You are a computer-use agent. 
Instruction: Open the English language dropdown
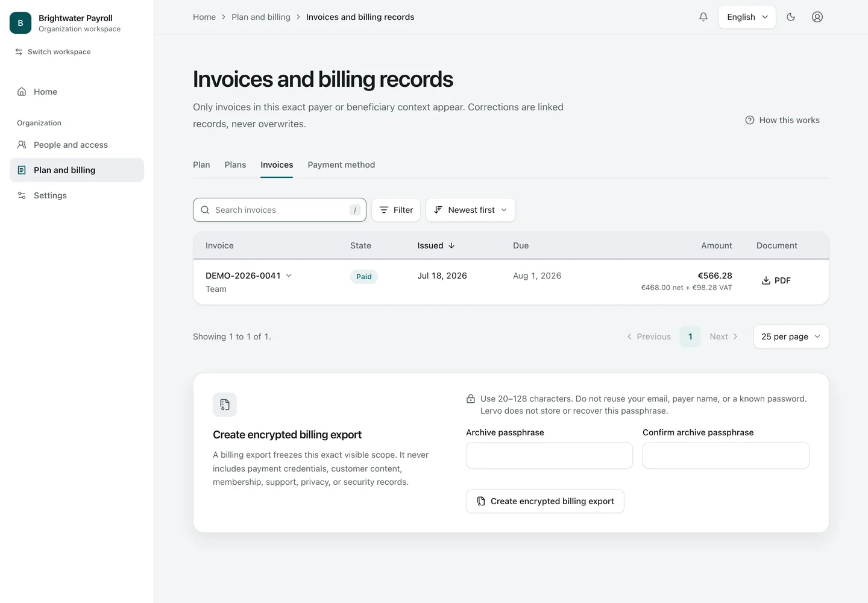pos(747,17)
